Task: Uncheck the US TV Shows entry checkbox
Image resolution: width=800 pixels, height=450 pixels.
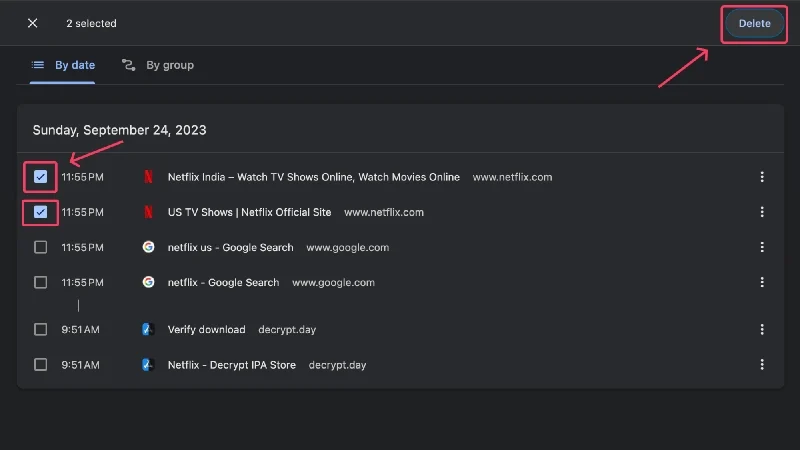Action: 40,212
